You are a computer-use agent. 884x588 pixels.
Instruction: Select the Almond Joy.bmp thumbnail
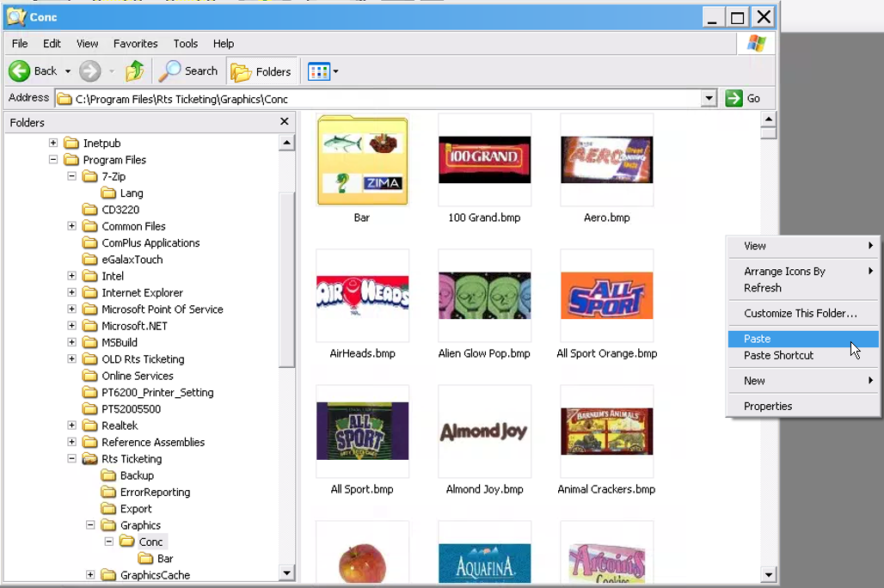pyautogui.click(x=484, y=432)
